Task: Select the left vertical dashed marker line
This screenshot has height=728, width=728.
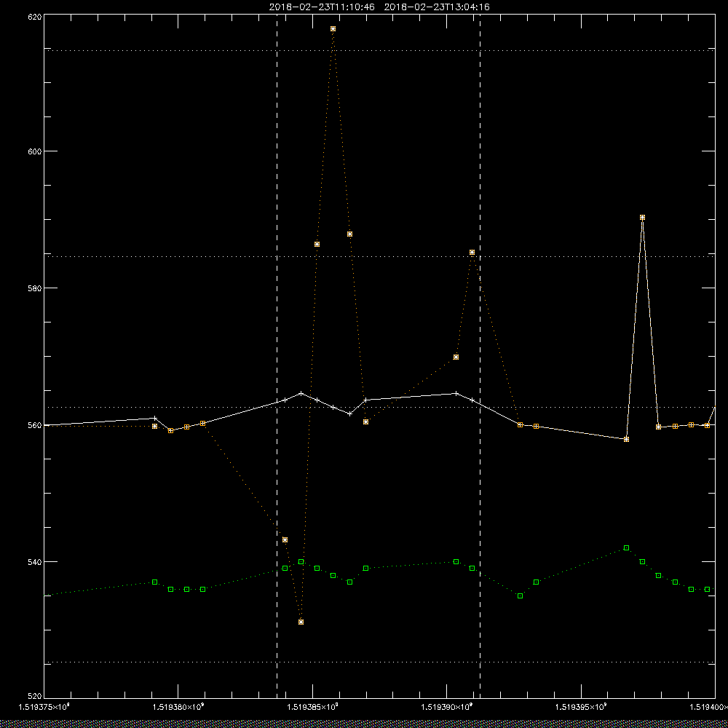Action: pyautogui.click(x=277, y=356)
